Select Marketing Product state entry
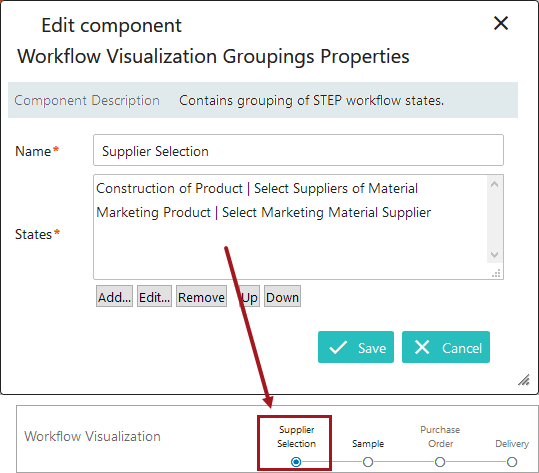The width and height of the screenshot is (539, 473). (x=263, y=212)
